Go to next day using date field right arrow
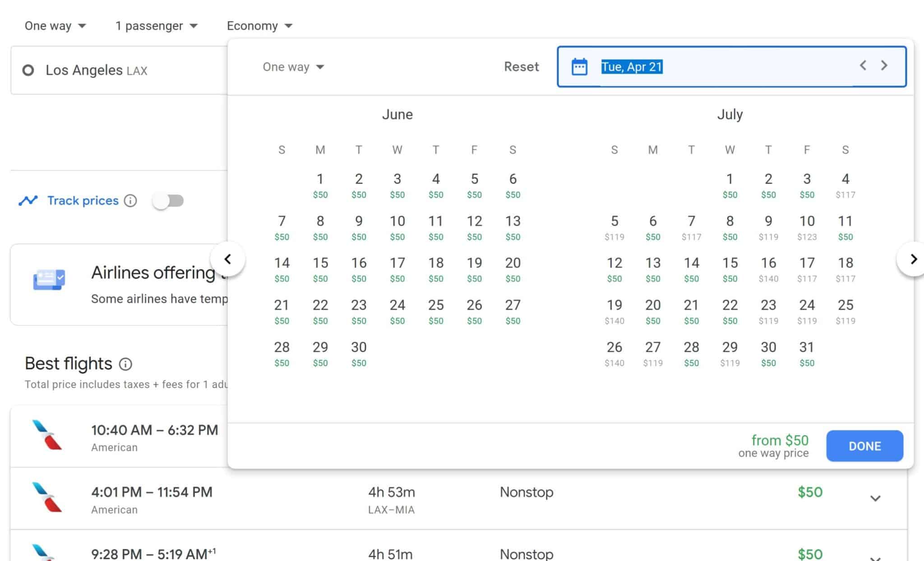 (884, 65)
